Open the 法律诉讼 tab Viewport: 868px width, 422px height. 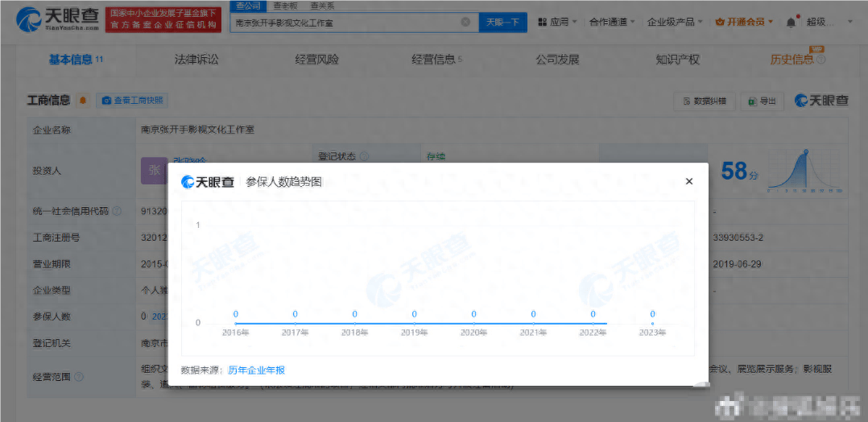pyautogui.click(x=196, y=60)
